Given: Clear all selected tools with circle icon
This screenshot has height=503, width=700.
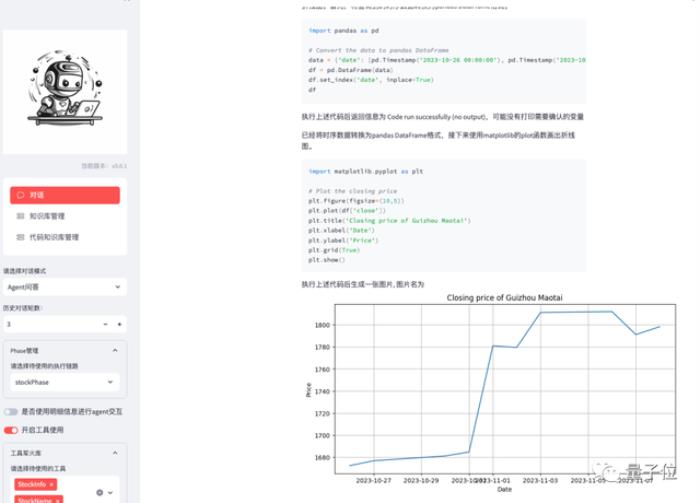Looking at the screenshot, I should pyautogui.click(x=100, y=492).
